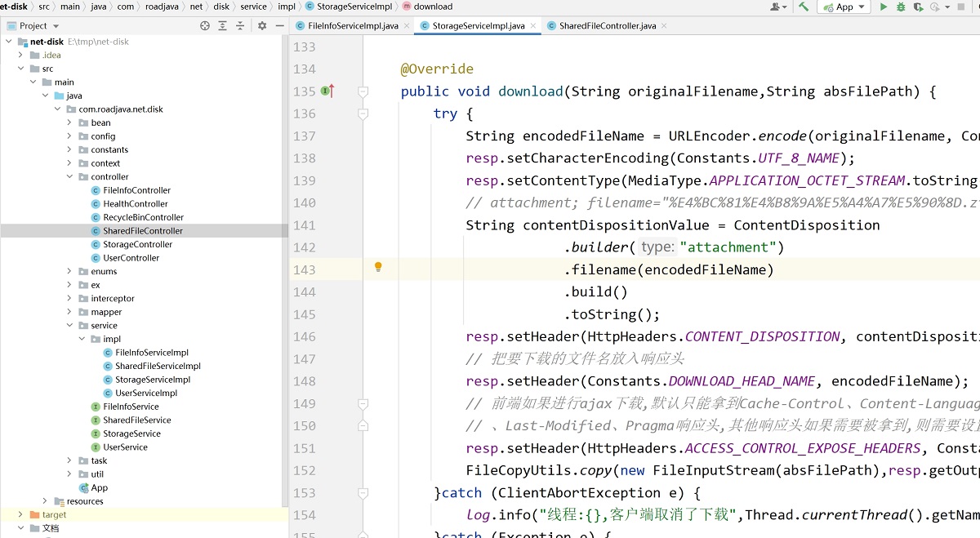Click the 'disk' breadcrumb in navigation bar
Image resolution: width=980 pixels, height=538 pixels.
point(221,7)
